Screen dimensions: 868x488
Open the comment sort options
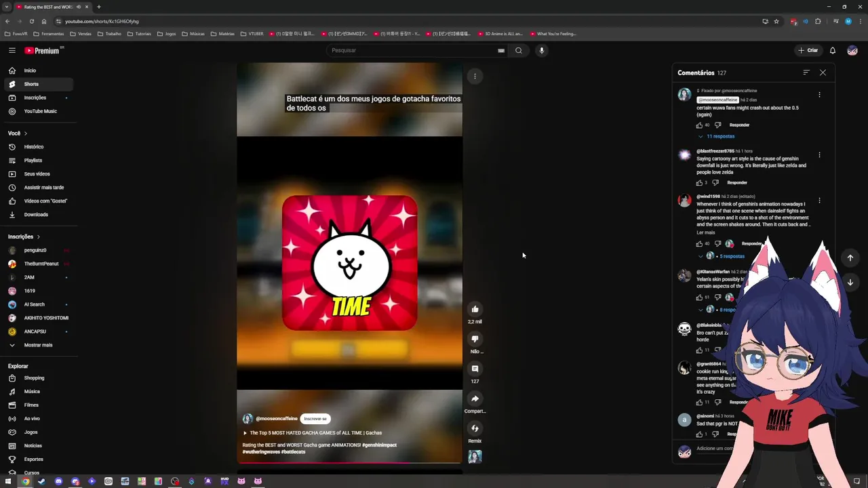[x=806, y=73]
